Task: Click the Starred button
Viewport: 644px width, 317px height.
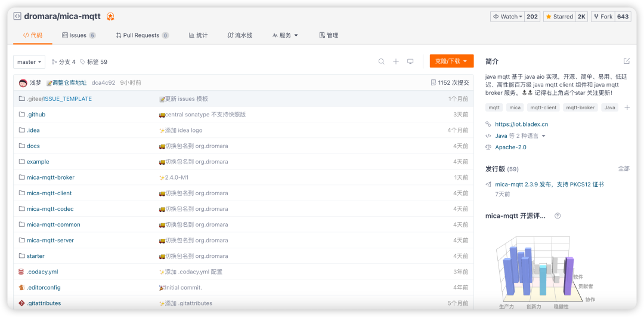Action: pos(559,17)
